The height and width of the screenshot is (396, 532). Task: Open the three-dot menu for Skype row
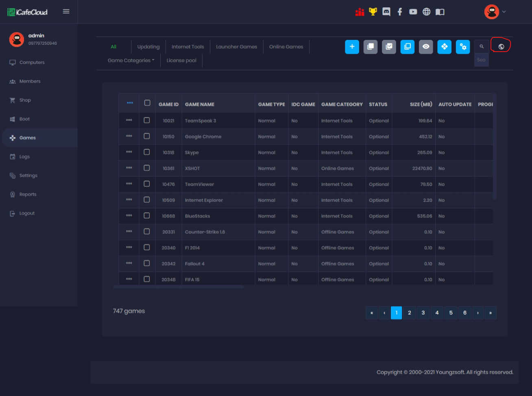[x=129, y=152]
